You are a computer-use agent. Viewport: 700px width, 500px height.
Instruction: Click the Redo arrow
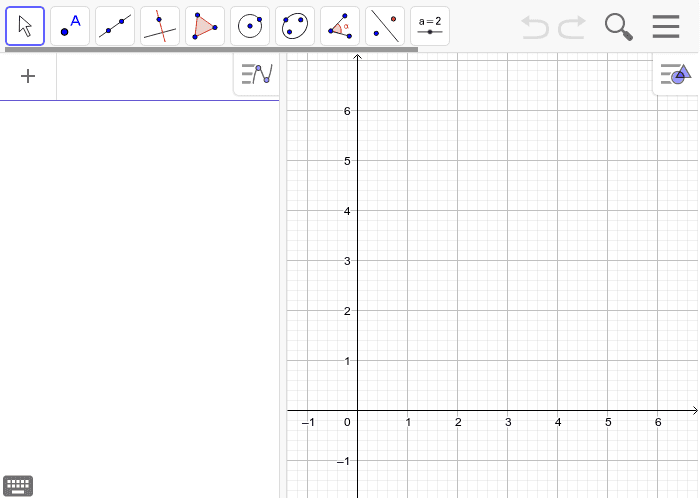pos(572,27)
